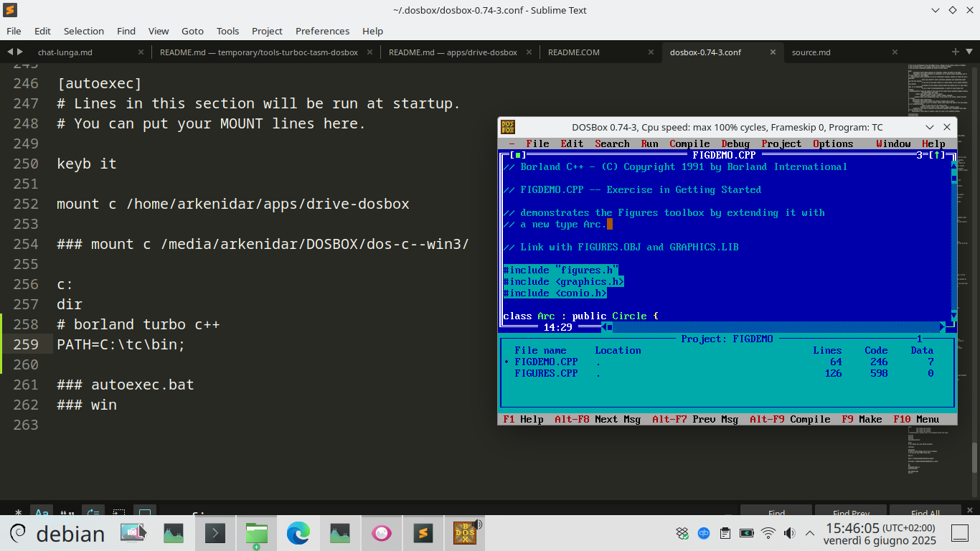
Task: Open Turbo C++ Debug menu
Action: pyautogui.click(x=735, y=143)
